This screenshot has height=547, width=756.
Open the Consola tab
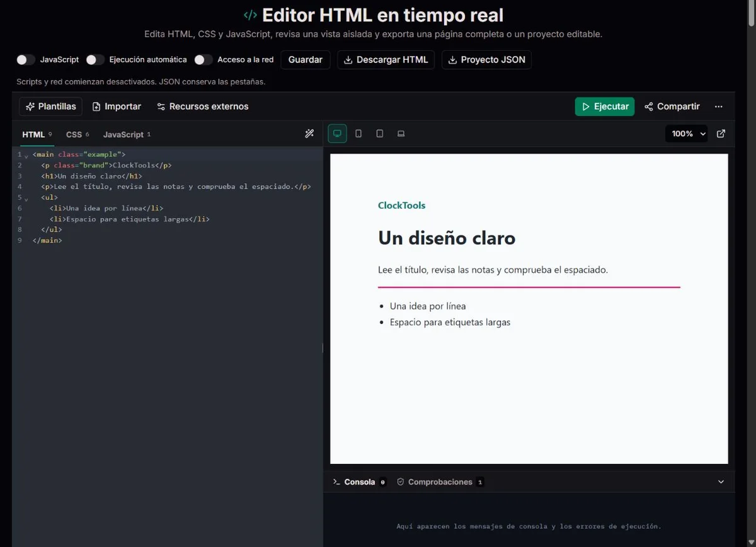point(360,482)
